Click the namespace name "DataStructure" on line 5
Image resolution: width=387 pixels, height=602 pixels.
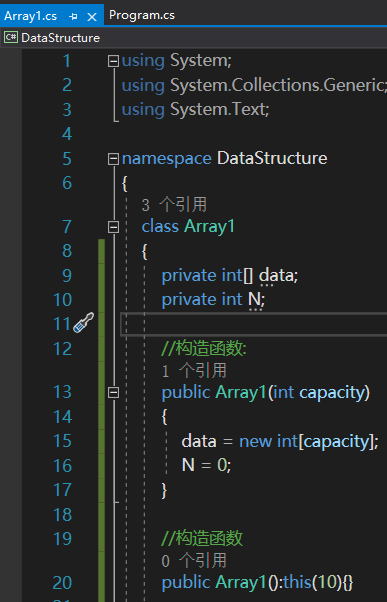pos(272,158)
